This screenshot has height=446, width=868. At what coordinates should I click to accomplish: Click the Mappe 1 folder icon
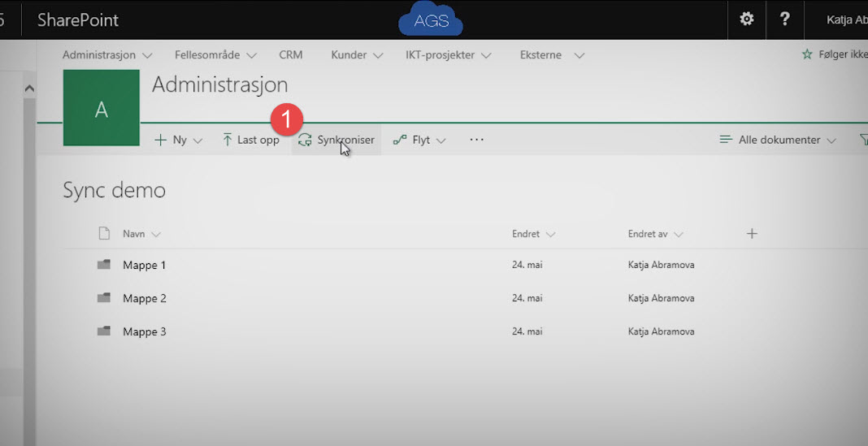point(103,265)
